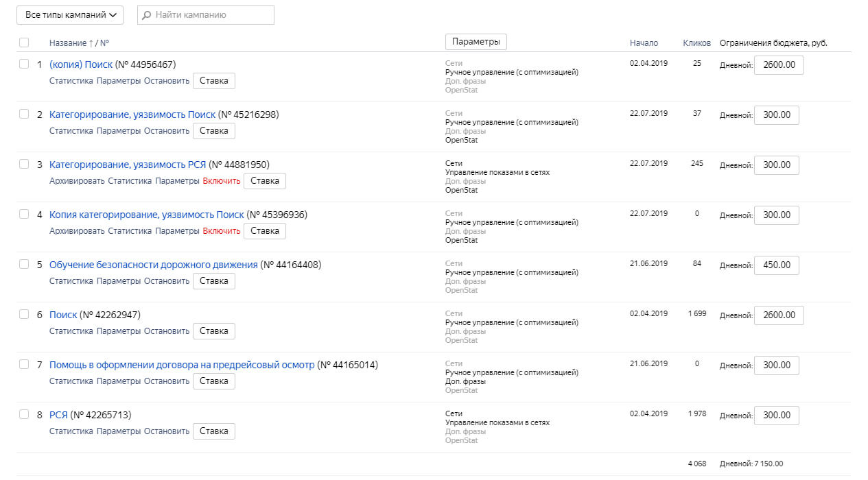Click 'Параметры' link for campaign 7
The width and height of the screenshot is (868, 480).
pos(118,381)
